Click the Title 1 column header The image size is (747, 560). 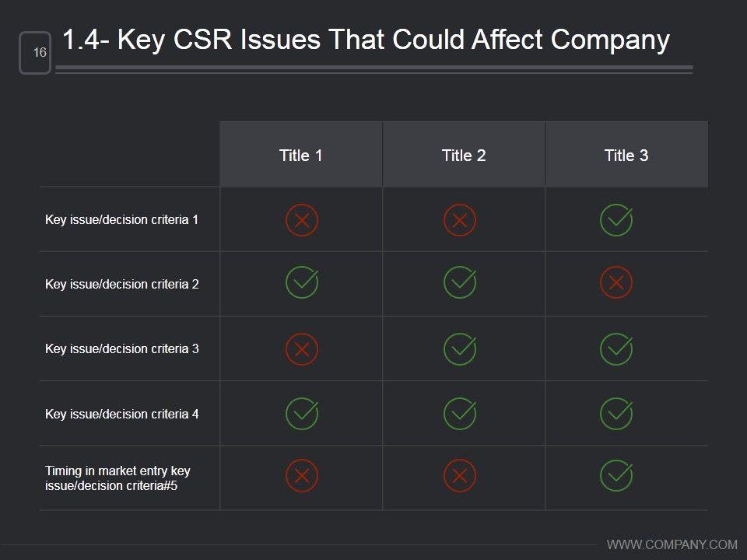(x=301, y=156)
